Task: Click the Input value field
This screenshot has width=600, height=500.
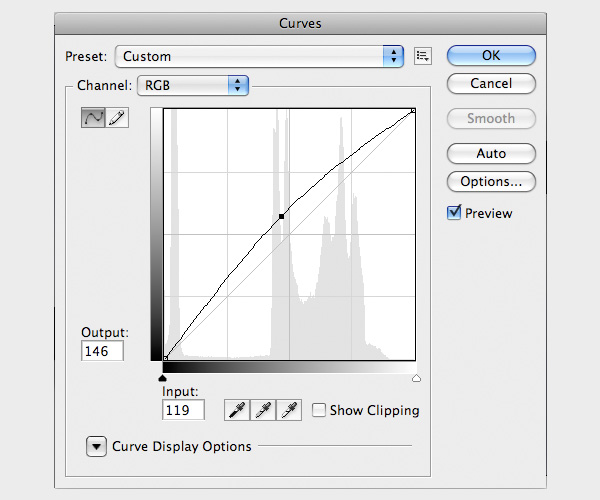Action: [x=183, y=410]
